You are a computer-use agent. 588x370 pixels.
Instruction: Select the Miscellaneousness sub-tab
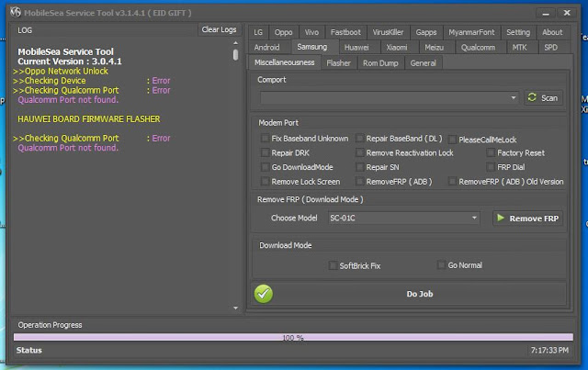point(284,62)
